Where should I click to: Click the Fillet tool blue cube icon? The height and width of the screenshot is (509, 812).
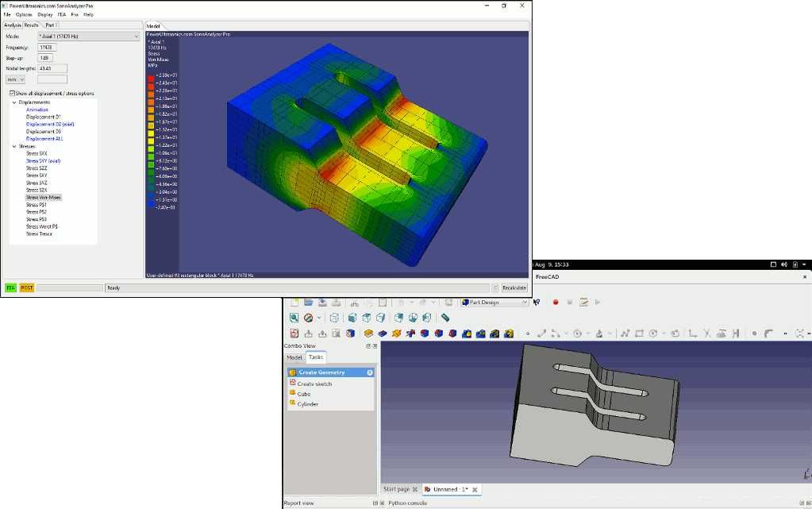[425, 334]
